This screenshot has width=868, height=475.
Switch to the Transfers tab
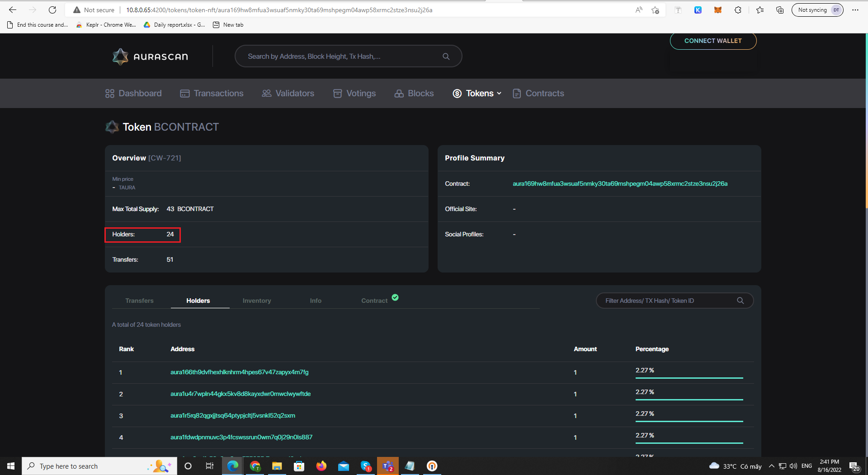(139, 301)
